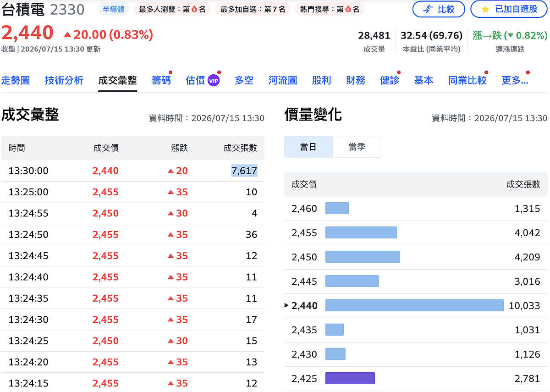The image size is (550, 392).
Task: Click the 最多加自選：第7名 badge
Action: (253, 9)
